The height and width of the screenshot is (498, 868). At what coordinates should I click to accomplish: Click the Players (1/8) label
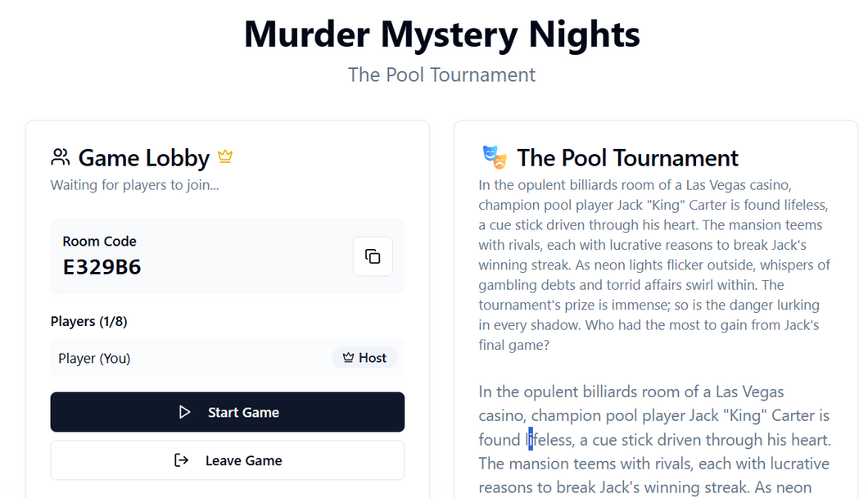(89, 321)
